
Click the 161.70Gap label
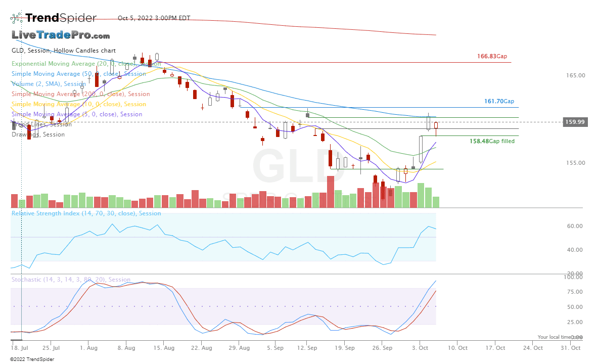click(x=498, y=101)
